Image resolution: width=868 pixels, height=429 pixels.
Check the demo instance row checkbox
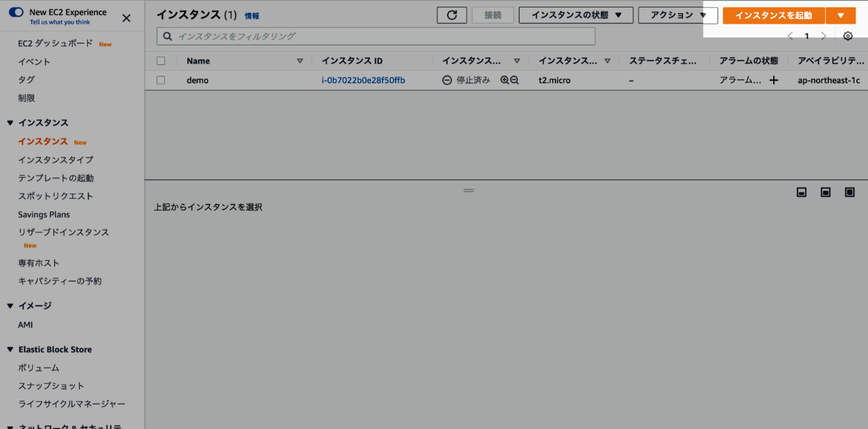tap(161, 80)
